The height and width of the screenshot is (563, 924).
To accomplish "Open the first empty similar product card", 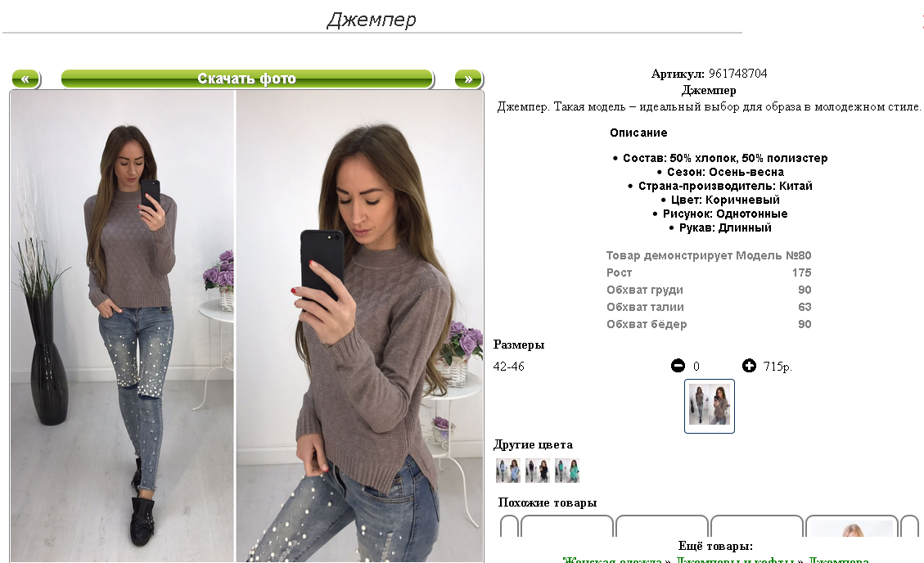I will (567, 526).
